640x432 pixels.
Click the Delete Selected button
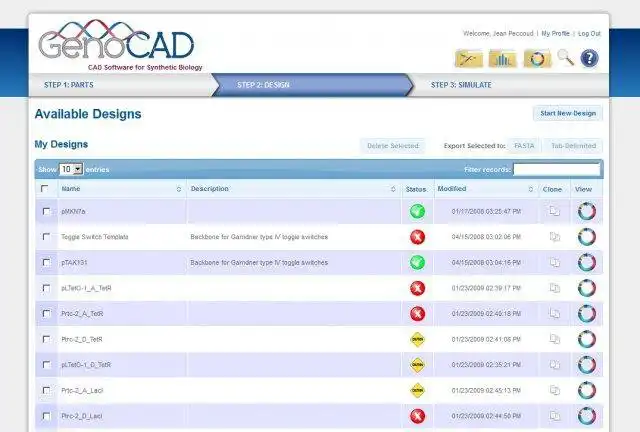(393, 146)
